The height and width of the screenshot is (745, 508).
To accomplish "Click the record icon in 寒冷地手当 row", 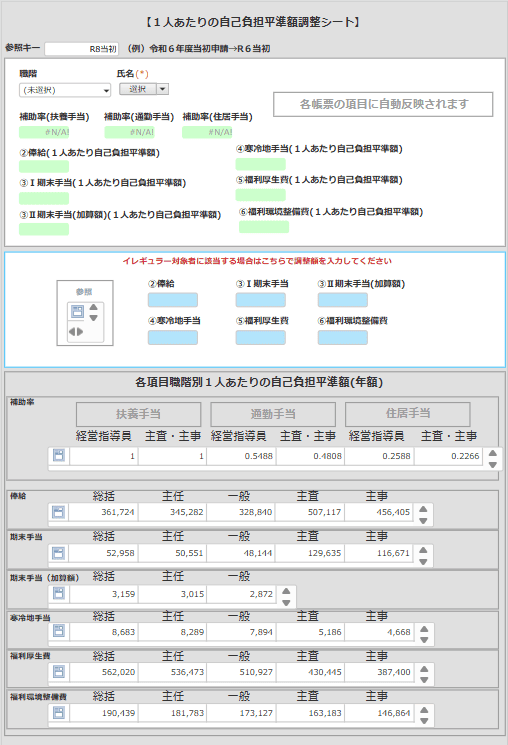I will tap(59, 631).
